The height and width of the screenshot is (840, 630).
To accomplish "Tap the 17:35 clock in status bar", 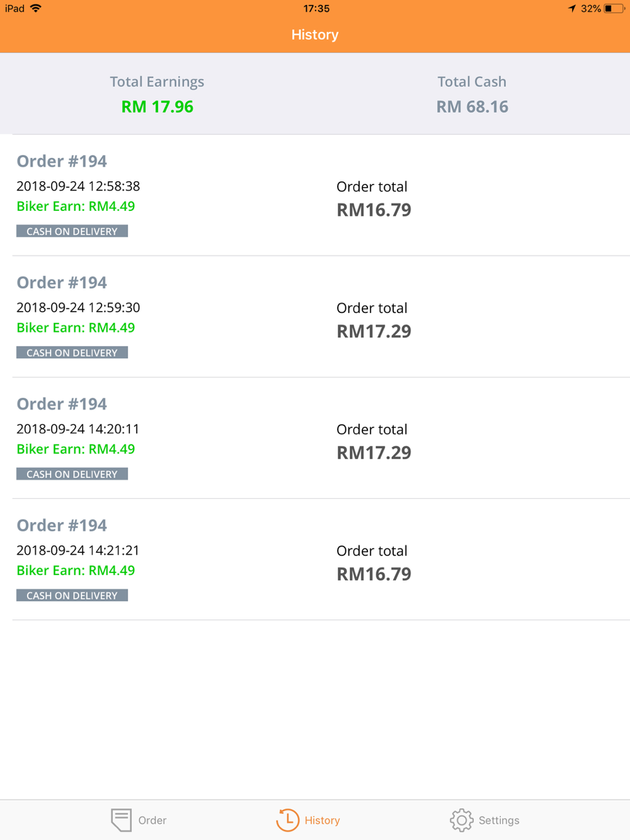I will tap(316, 8).
